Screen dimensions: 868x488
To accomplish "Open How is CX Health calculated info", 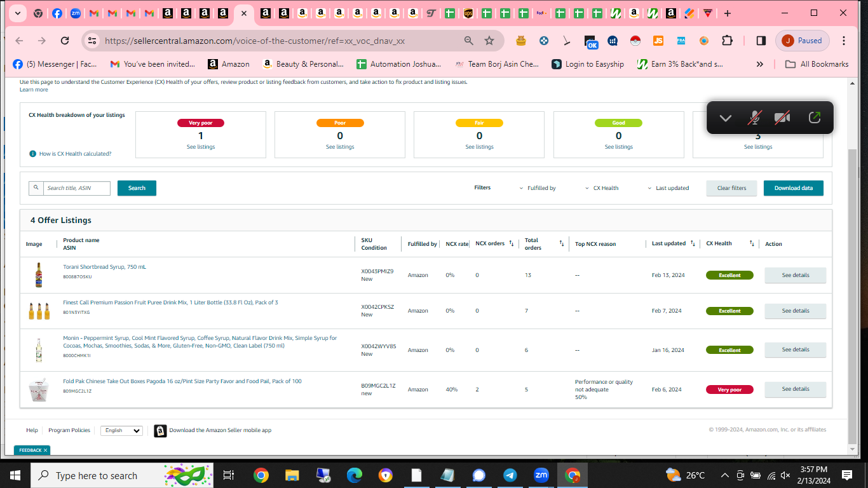I will 71,154.
